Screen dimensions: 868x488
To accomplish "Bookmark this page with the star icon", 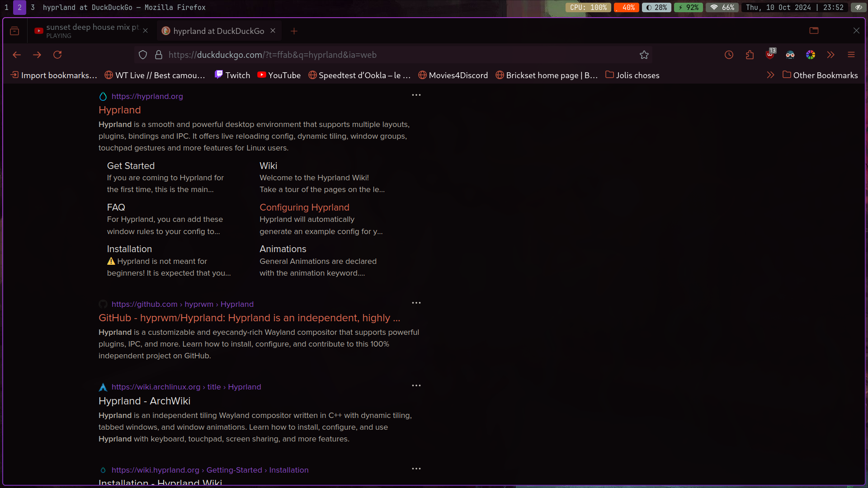I will (644, 55).
